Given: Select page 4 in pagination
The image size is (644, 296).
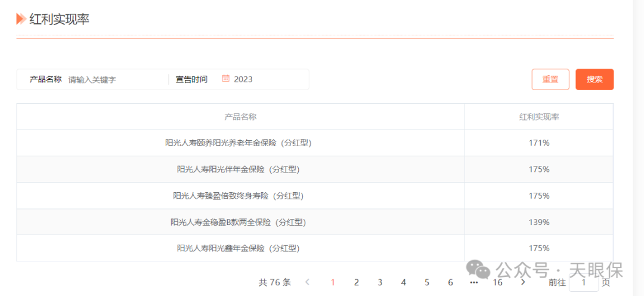Looking at the screenshot, I should [x=403, y=282].
